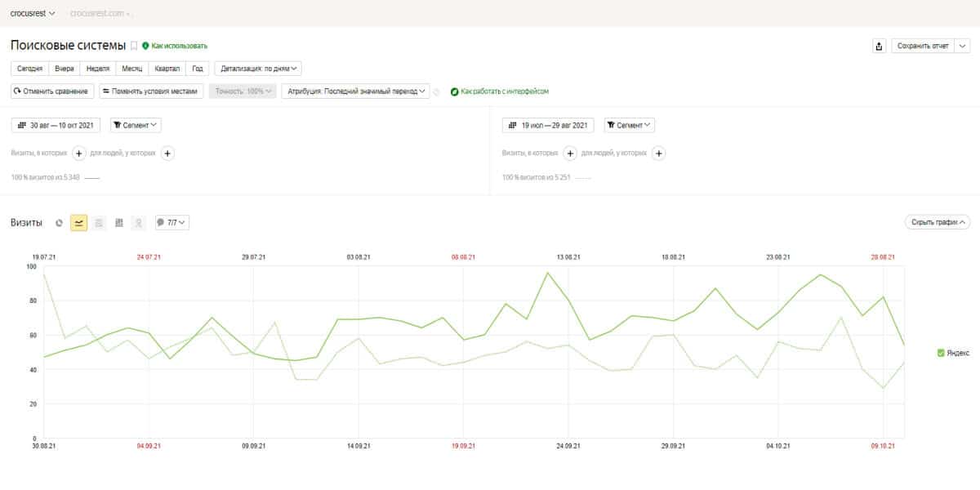Add visit condition for first period
Image resolution: width=980 pixels, height=490 pixels.
[x=79, y=153]
